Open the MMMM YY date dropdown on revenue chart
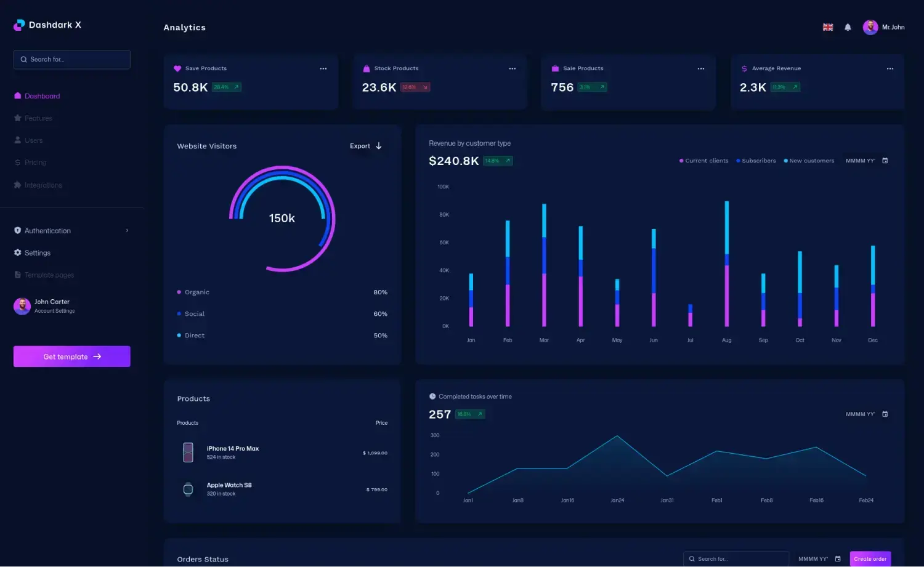 (x=861, y=160)
